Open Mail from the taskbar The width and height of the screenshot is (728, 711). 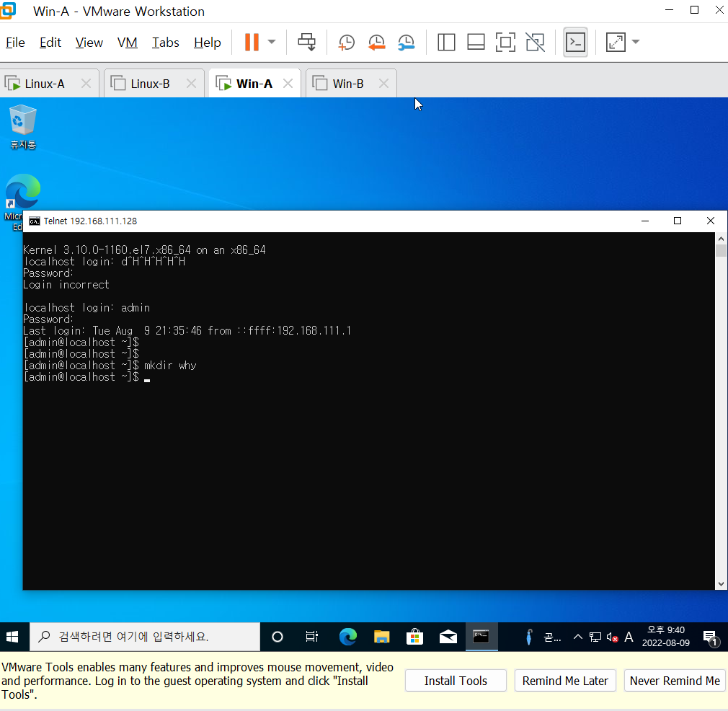[x=448, y=637]
